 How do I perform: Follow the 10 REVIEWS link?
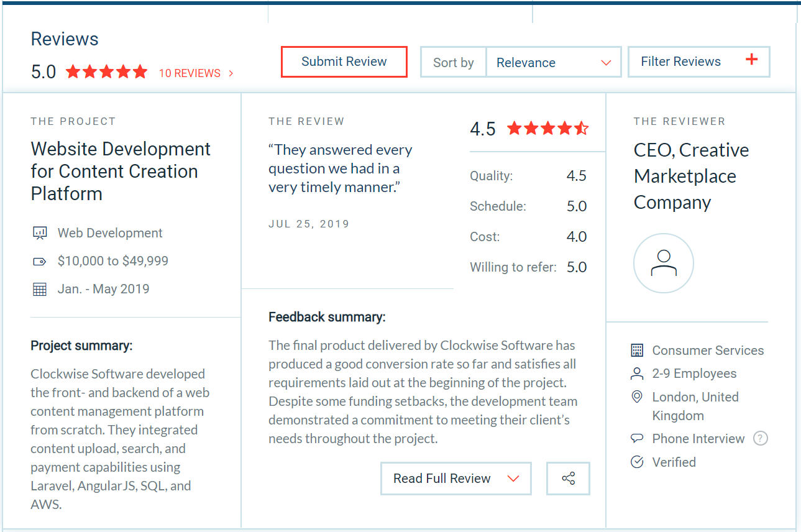[x=190, y=73]
